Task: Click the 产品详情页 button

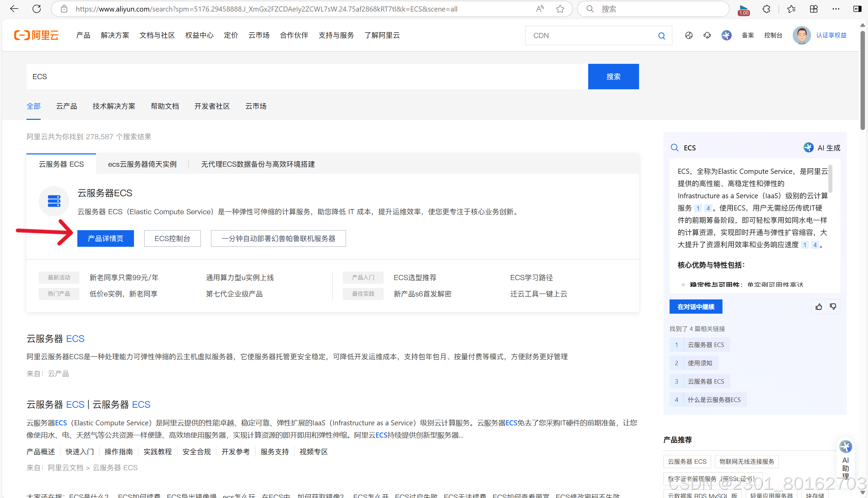Action: point(105,238)
